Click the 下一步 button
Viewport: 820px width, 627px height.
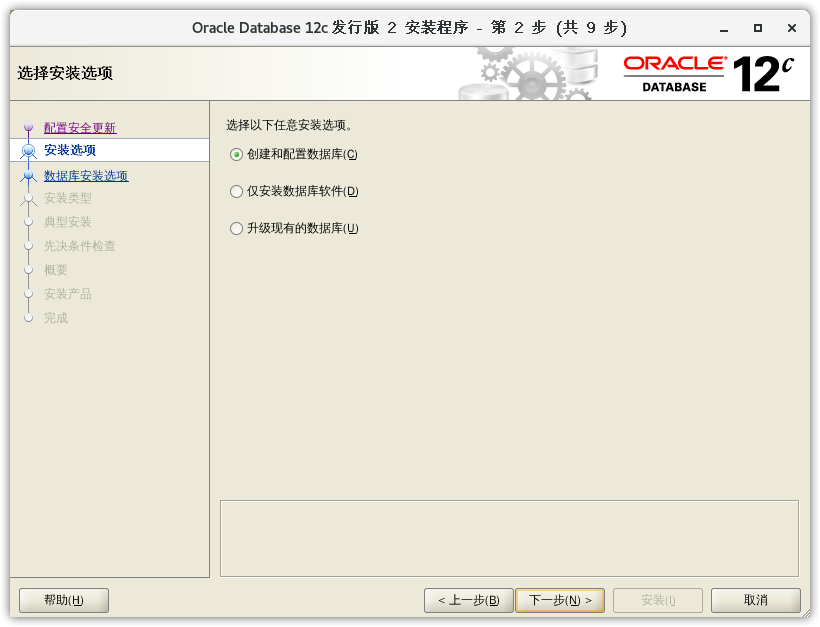(x=560, y=600)
